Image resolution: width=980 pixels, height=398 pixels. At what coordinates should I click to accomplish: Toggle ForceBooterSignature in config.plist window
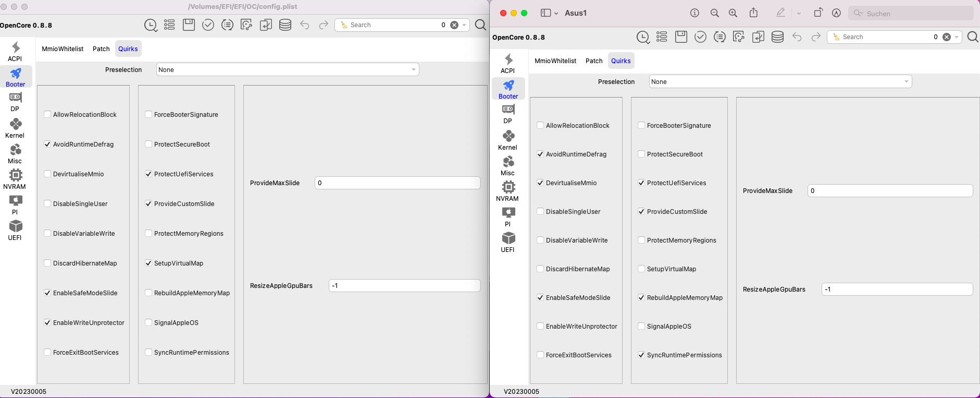(x=148, y=115)
